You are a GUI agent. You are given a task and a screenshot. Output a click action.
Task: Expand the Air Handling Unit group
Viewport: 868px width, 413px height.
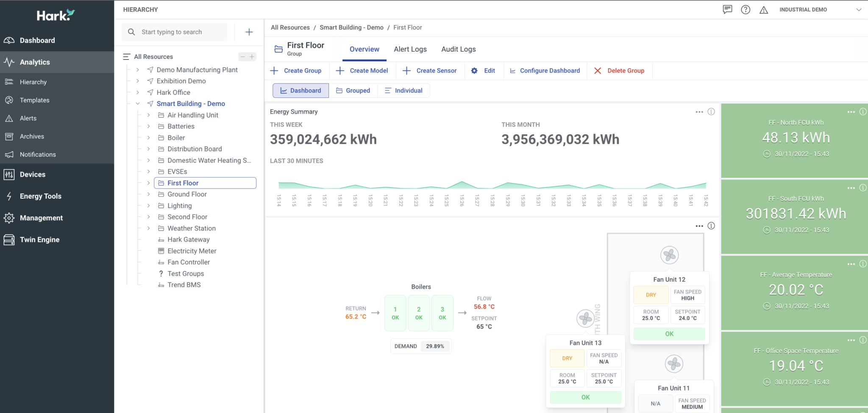pyautogui.click(x=148, y=115)
